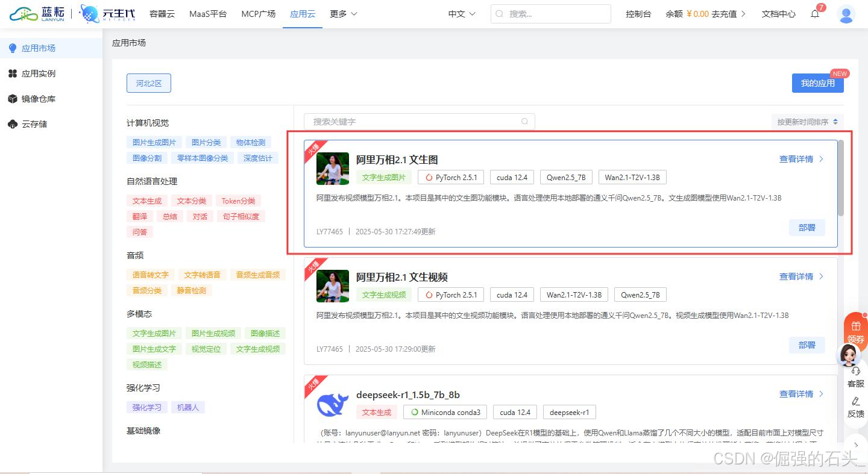Image resolution: width=868 pixels, height=474 pixels.
Task: Open the feedback pencil icon
Action: click(x=856, y=401)
